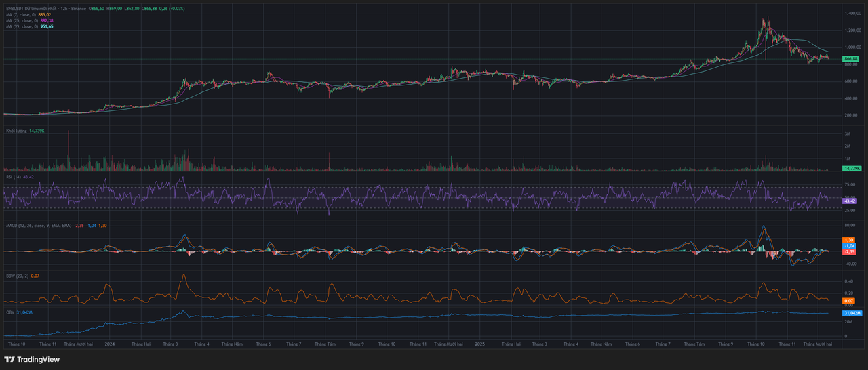
Task: Click the green 866,88 last-price scale label
Action: coord(851,59)
